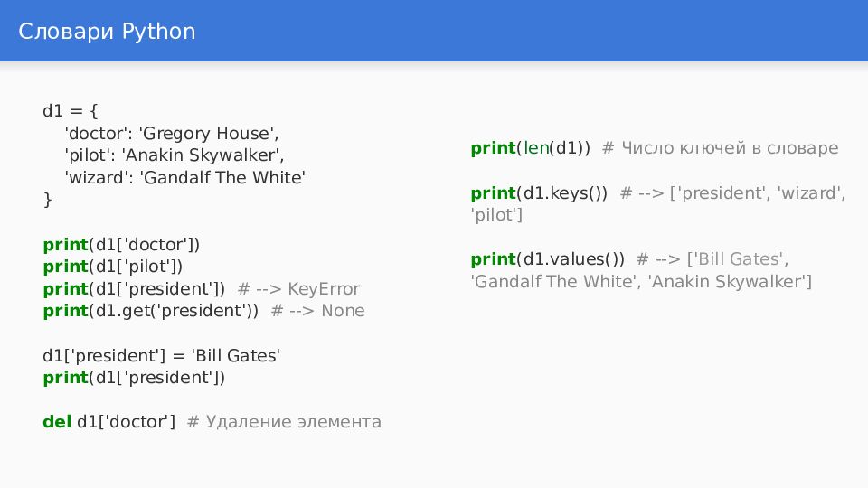Click the d1['president'] = 'Bill Gates' assignment
Screen dimensions: 868x488
(162, 355)
